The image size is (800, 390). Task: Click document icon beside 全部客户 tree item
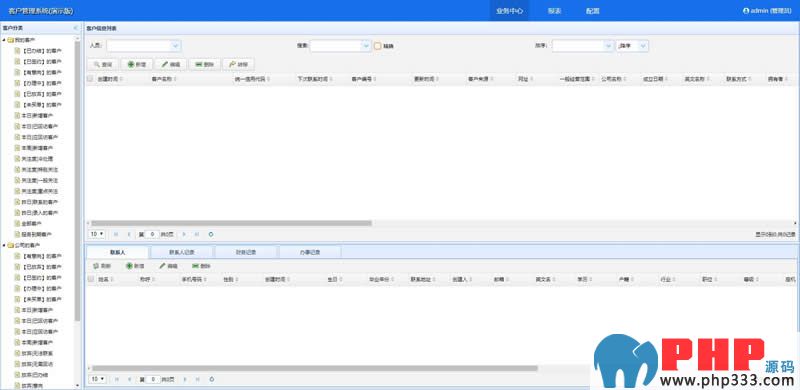17,224
